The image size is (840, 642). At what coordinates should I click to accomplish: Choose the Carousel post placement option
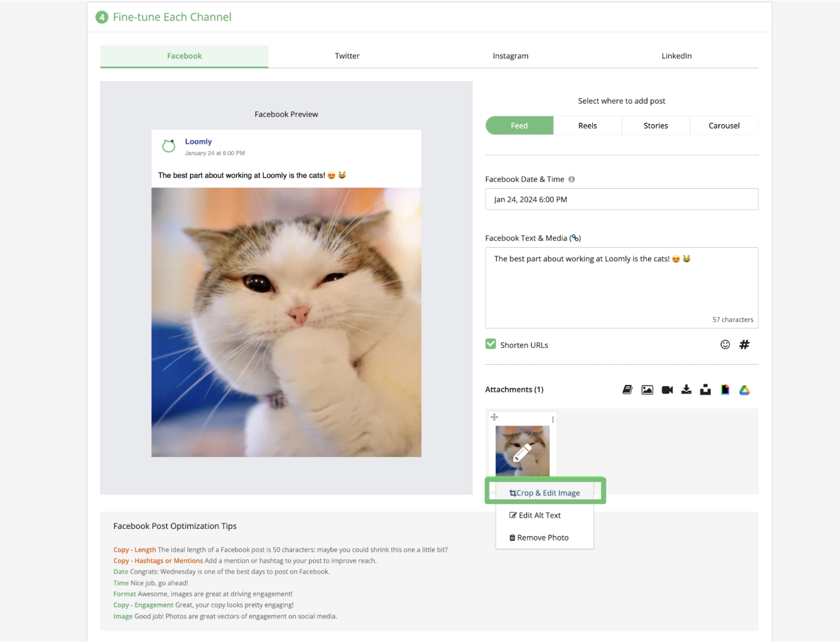click(724, 125)
